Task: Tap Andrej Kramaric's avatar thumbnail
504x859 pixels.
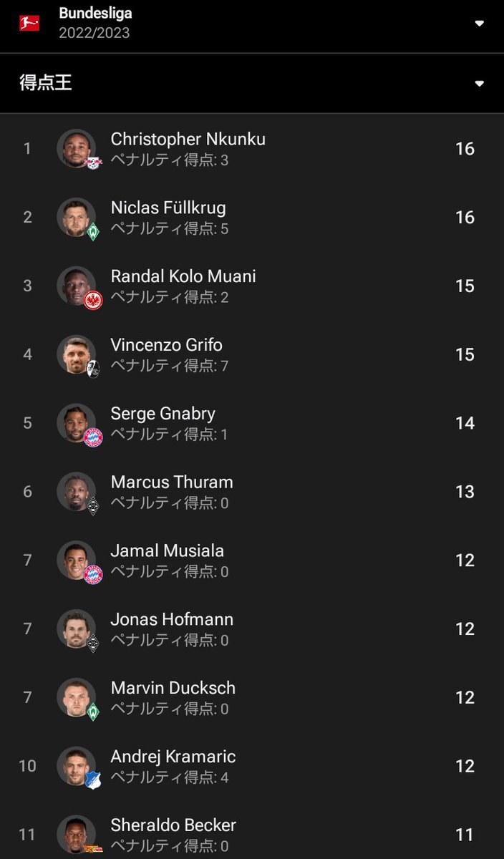Action: coord(76,766)
